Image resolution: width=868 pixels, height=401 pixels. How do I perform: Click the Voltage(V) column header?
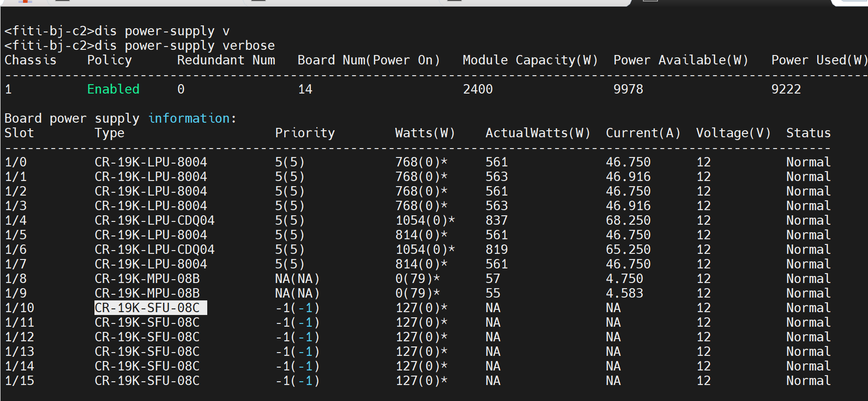(733, 133)
